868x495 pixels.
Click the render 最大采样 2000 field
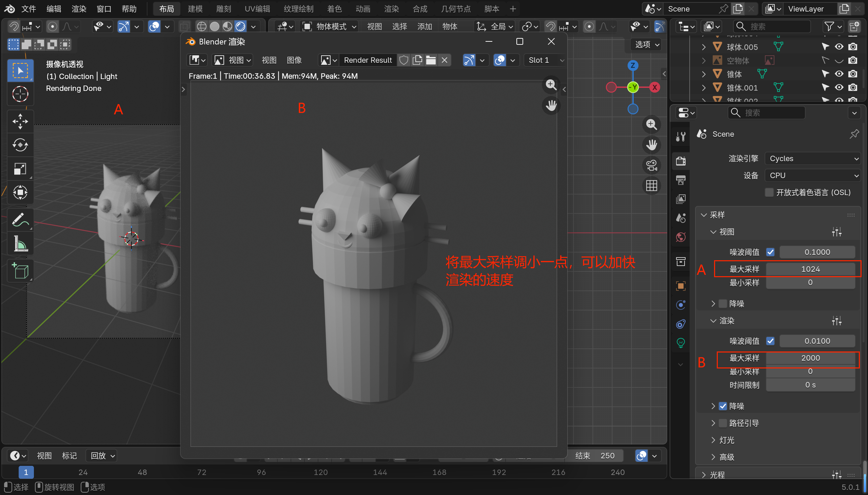(810, 358)
